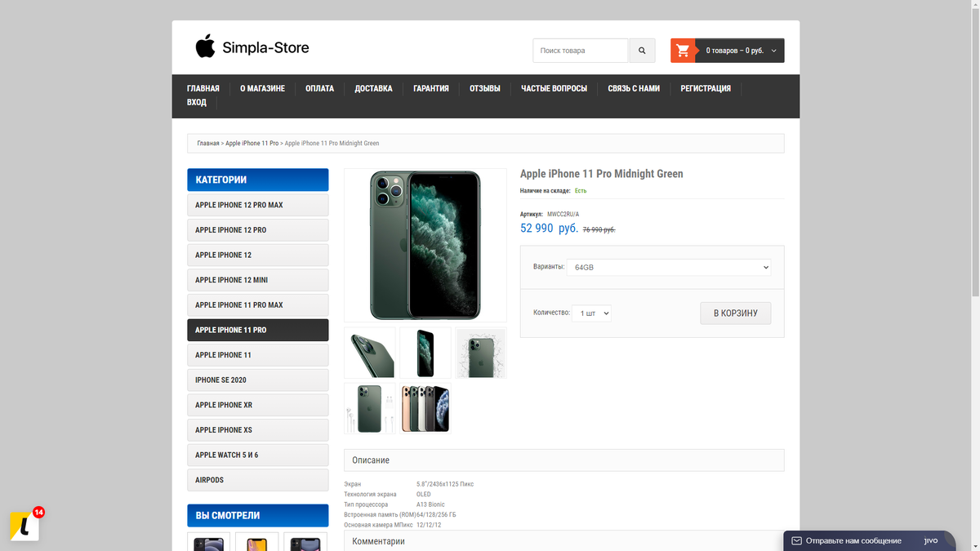The height and width of the screenshot is (551, 980).
Task: Click Главная in the breadcrumb
Action: click(x=208, y=143)
